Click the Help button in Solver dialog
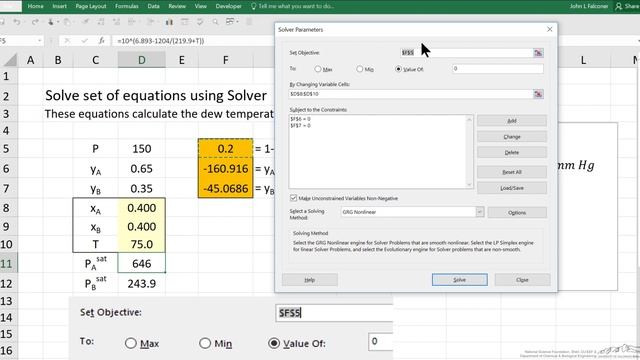This screenshot has height=360, width=640. click(310, 280)
